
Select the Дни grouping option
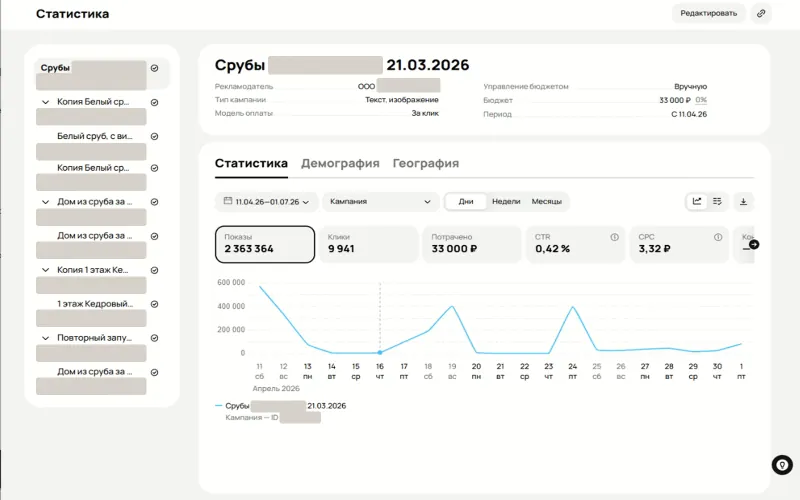click(x=466, y=202)
